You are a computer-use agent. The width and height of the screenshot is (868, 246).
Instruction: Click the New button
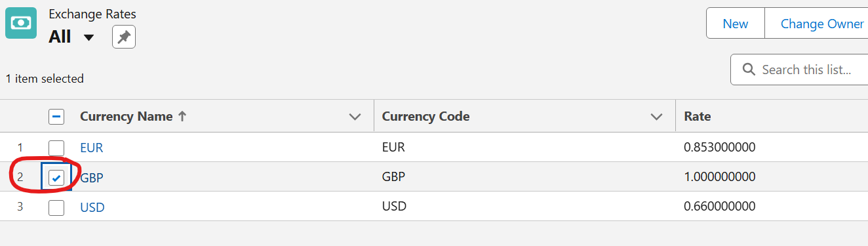(736, 24)
